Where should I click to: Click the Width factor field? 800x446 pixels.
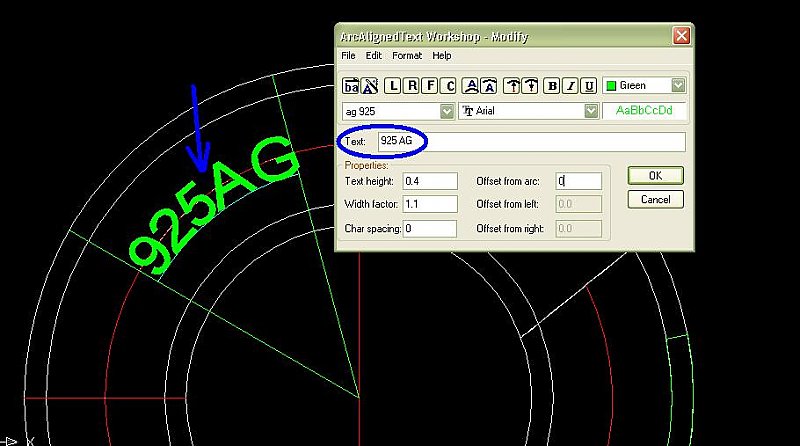(430, 204)
